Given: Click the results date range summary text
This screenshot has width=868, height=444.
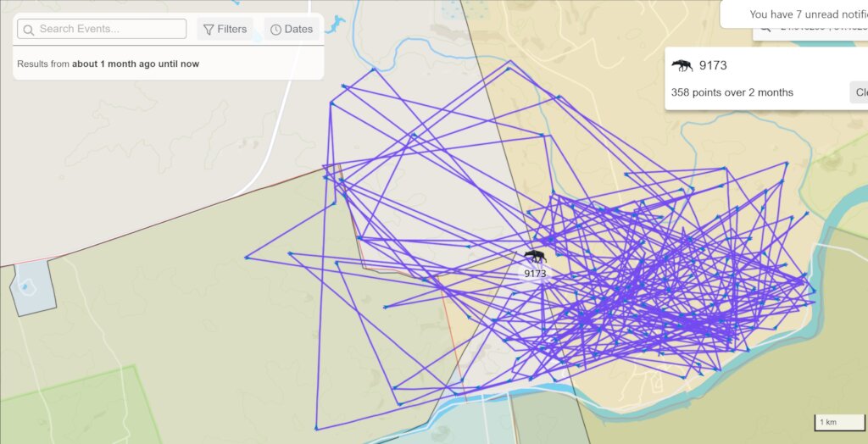Looking at the screenshot, I should click(108, 64).
